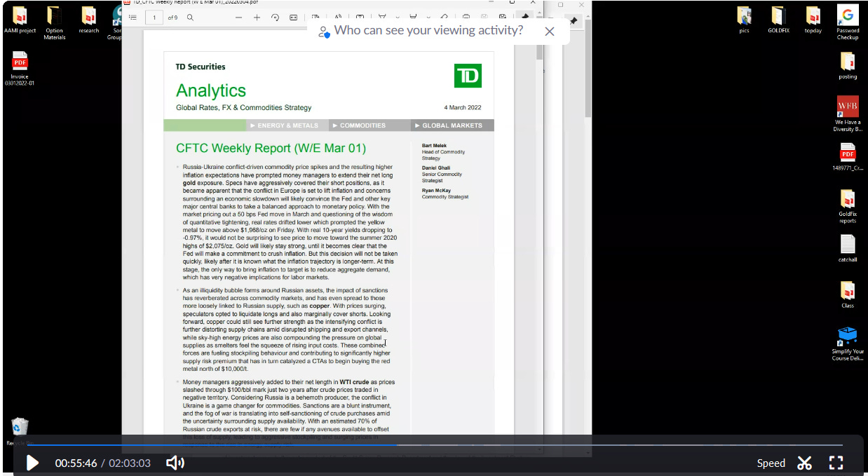The height and width of the screenshot is (476, 868).
Task: Open 'Who can see your viewing activity?'
Action: pyautogui.click(x=428, y=30)
